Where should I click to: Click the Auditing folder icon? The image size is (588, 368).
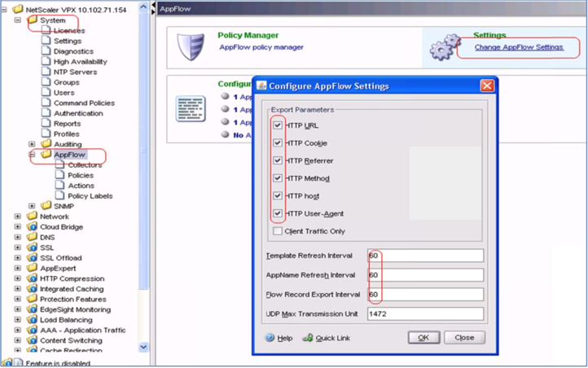tap(46, 143)
